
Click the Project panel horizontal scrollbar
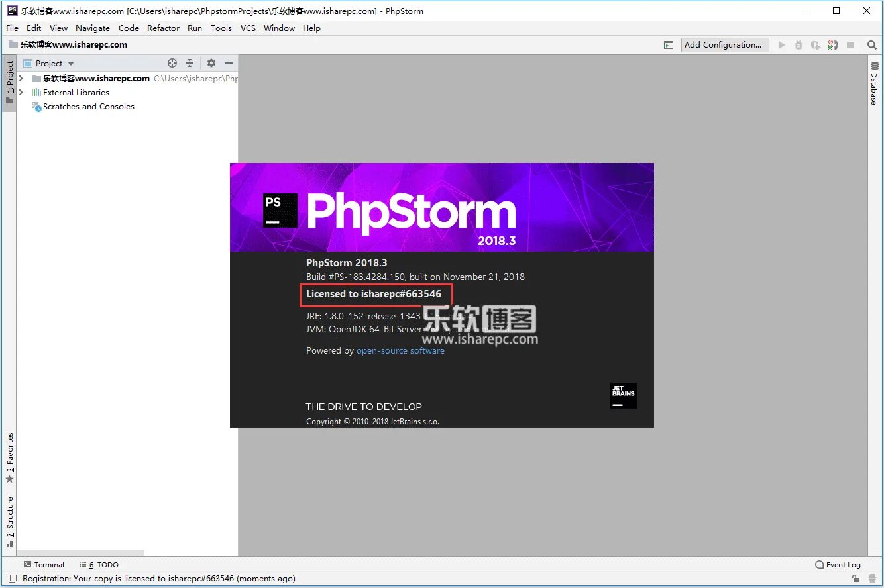coord(80,553)
